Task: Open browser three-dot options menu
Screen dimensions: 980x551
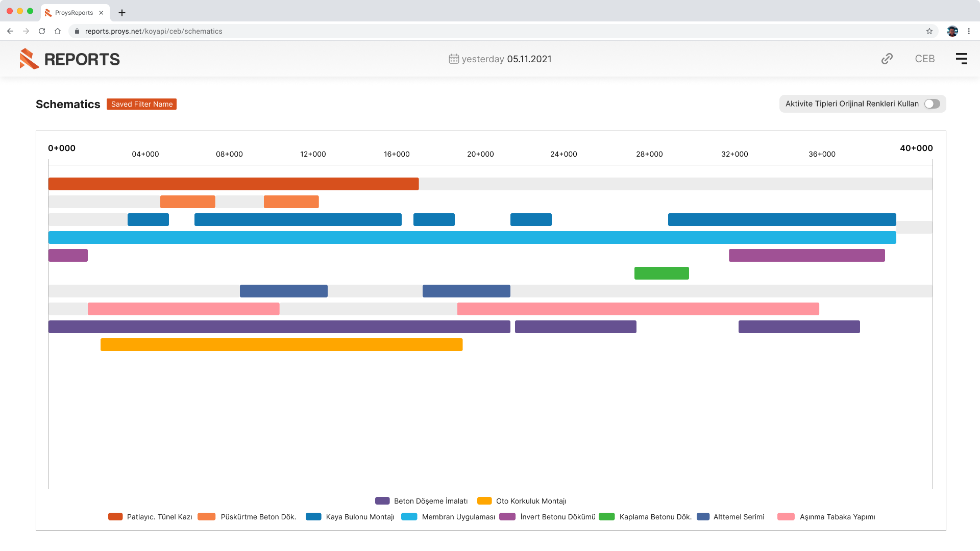Action: click(x=968, y=31)
